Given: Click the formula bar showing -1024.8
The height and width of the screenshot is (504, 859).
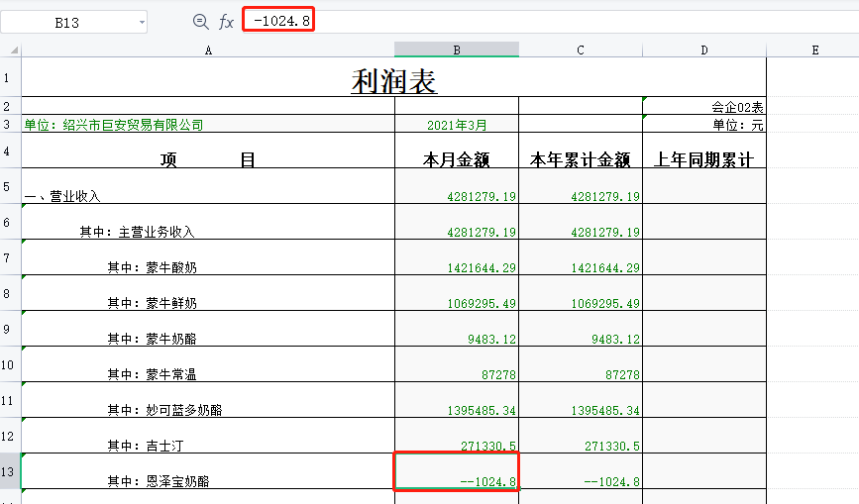Looking at the screenshot, I should point(551,21).
